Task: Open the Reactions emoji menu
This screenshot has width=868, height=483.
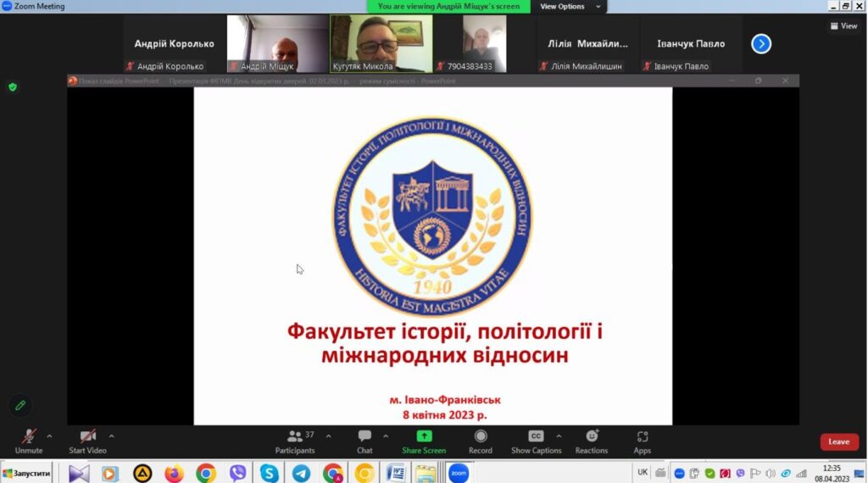Action: [592, 440]
